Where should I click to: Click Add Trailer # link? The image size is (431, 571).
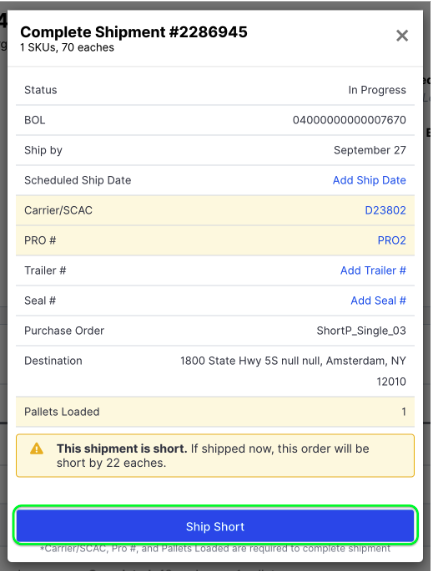(x=373, y=271)
